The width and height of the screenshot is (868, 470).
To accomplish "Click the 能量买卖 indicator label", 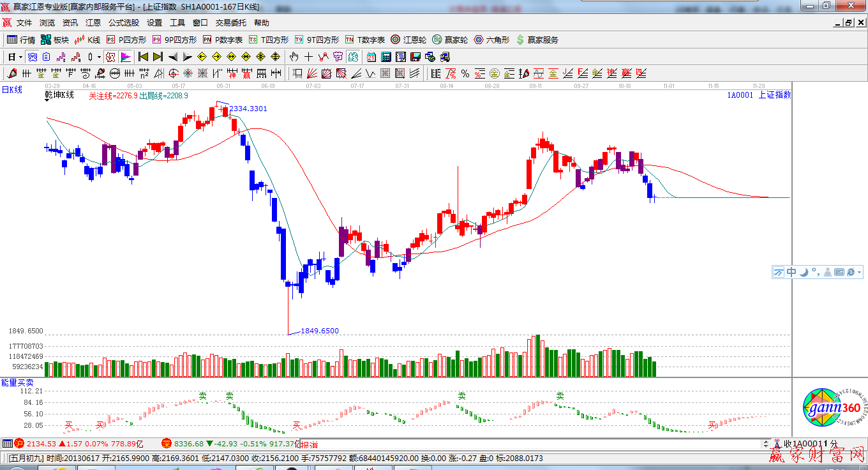I will click(17, 383).
